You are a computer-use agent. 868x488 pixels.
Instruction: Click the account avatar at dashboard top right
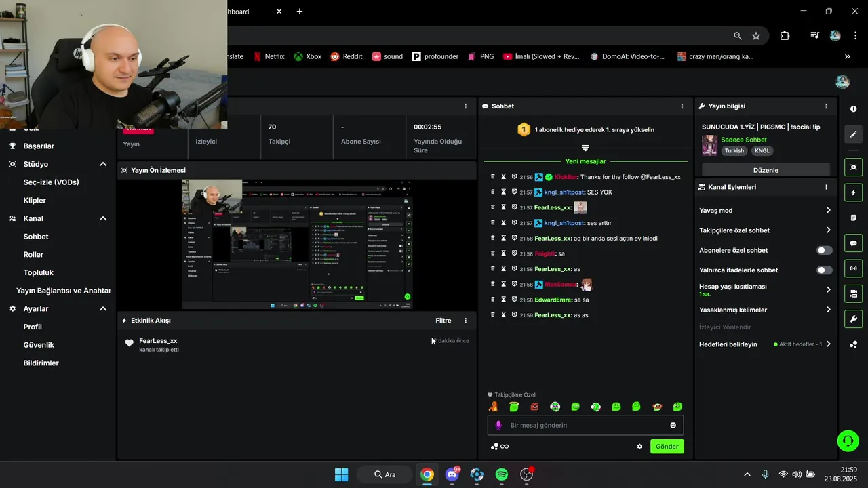point(842,82)
